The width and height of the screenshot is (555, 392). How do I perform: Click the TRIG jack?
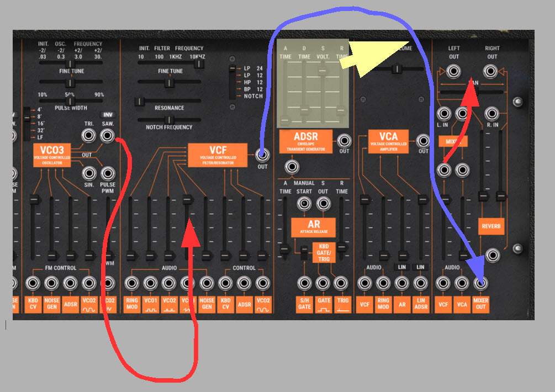point(341,283)
